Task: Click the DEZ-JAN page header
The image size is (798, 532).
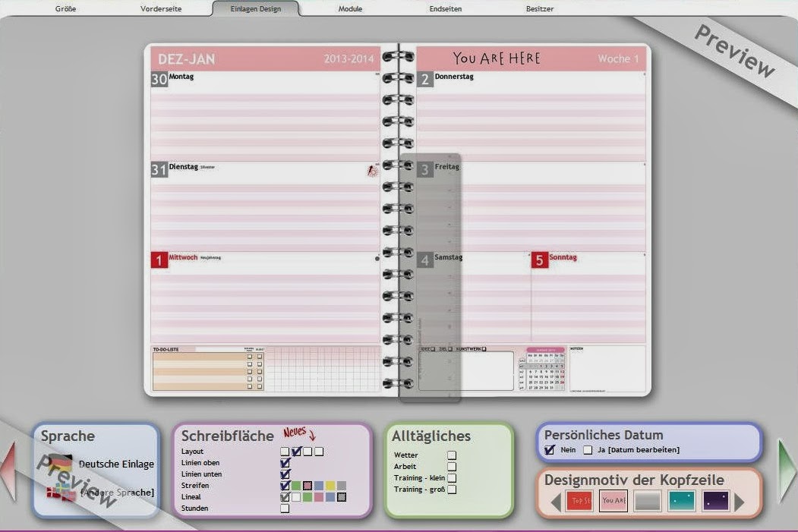Action: click(187, 59)
